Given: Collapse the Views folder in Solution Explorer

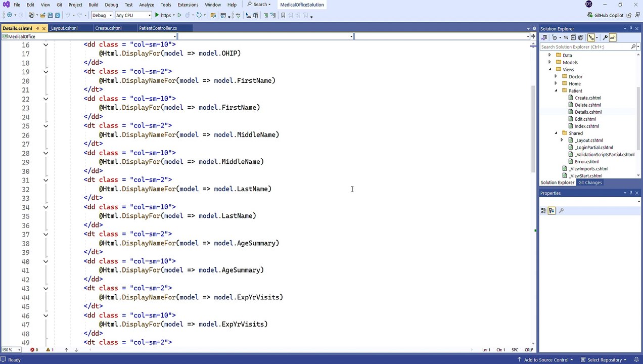Looking at the screenshot, I should [549, 69].
